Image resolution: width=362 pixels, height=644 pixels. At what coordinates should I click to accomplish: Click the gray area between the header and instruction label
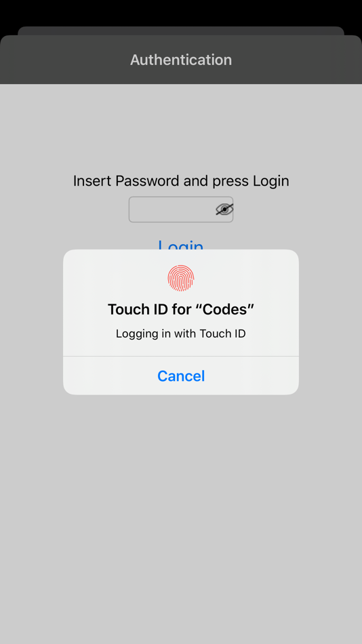(x=181, y=127)
